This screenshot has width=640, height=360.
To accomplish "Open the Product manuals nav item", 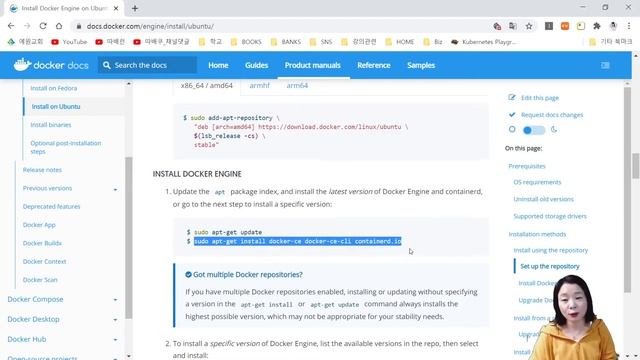I will click(313, 65).
